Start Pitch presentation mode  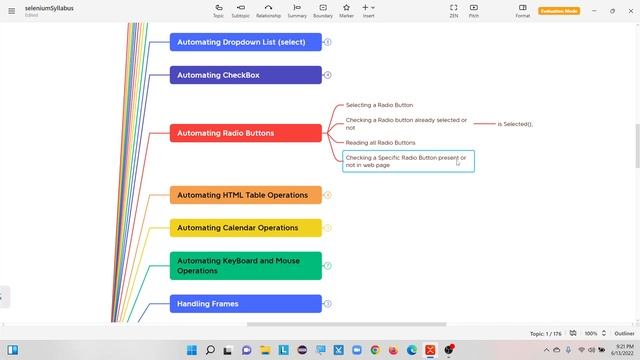pyautogui.click(x=473, y=11)
